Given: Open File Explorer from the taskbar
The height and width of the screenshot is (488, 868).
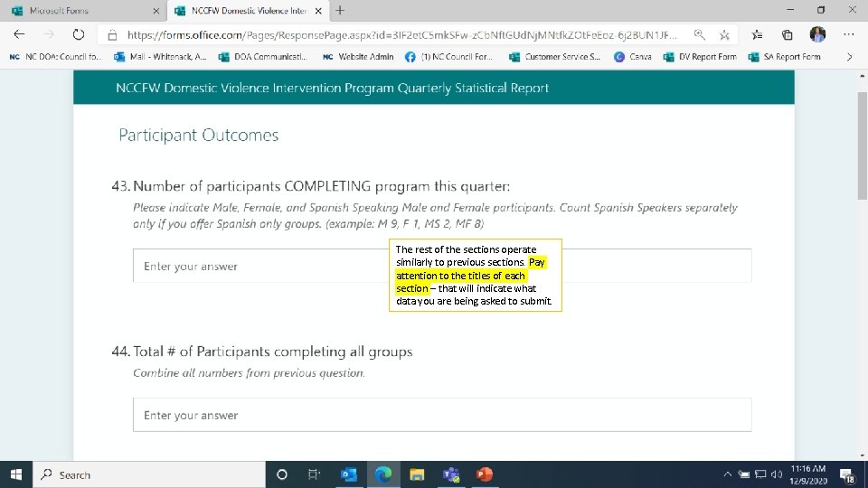Looking at the screenshot, I should 417,474.
